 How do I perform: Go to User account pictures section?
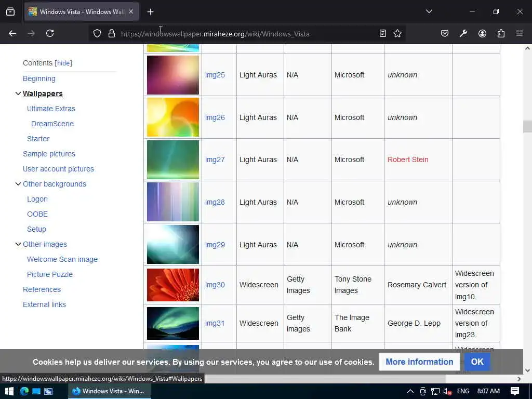58,169
